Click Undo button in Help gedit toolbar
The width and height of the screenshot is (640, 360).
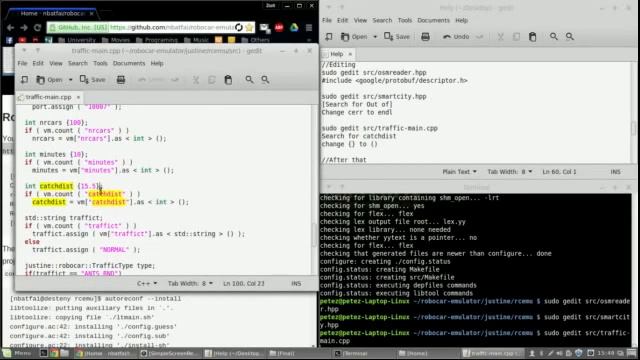click(x=456, y=37)
